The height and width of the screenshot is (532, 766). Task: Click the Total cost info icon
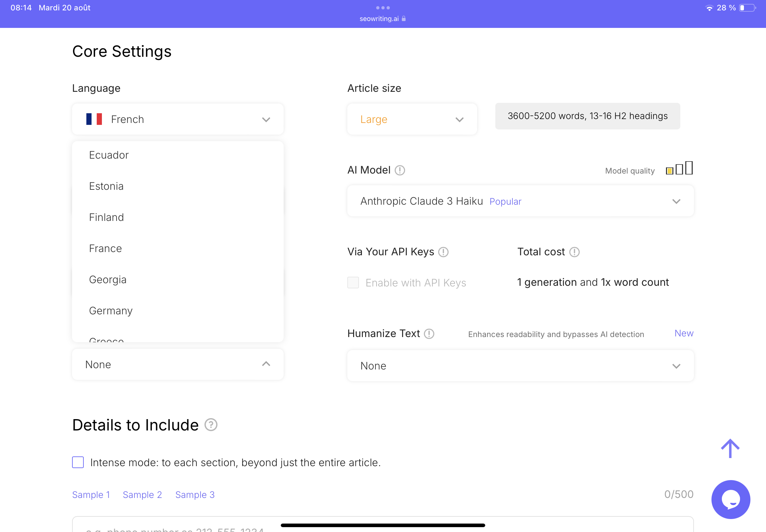click(574, 252)
